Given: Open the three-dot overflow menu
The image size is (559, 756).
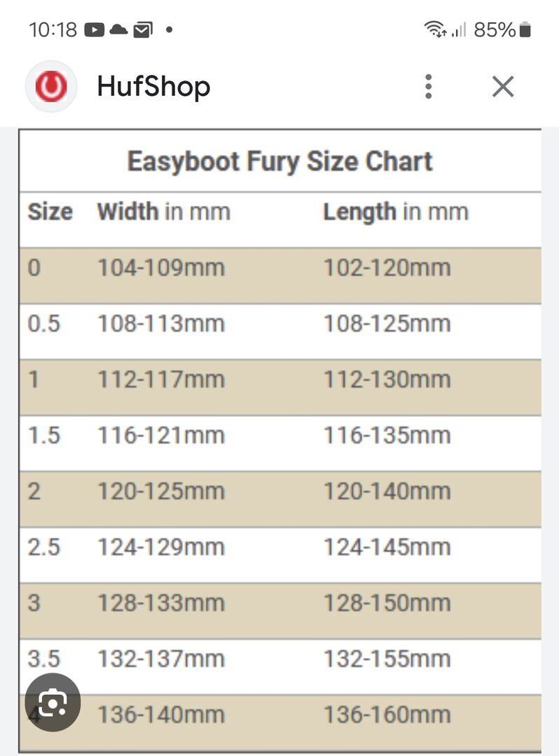Looking at the screenshot, I should pyautogui.click(x=429, y=87).
